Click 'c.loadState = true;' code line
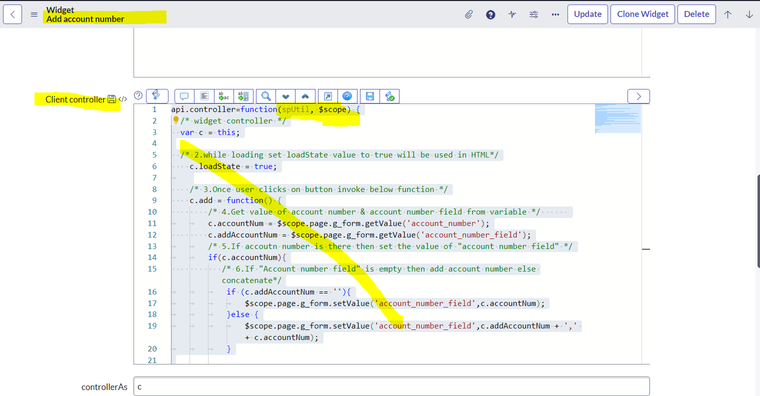Image resolution: width=760 pixels, height=396 pixels. tap(233, 166)
